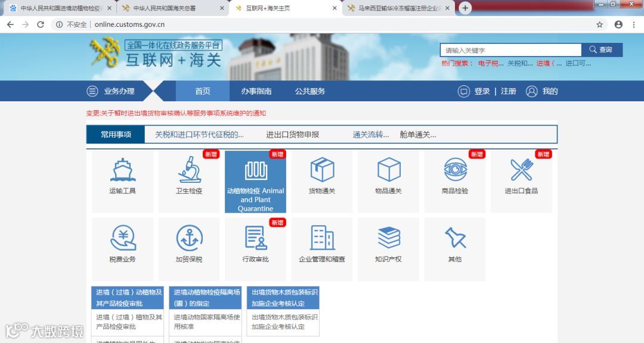Go forward with browser forward arrow
This screenshot has width=644, height=343.
pyautogui.click(x=26, y=24)
